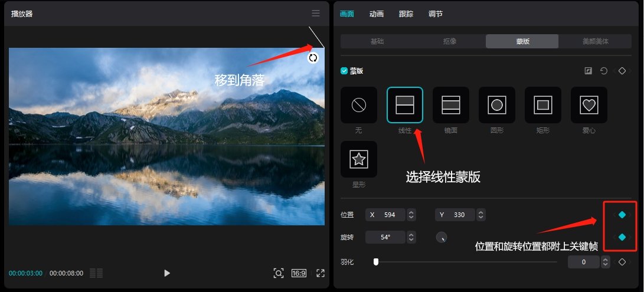Add a 羽化 feather keyframe
The image size is (644, 292).
tap(622, 261)
